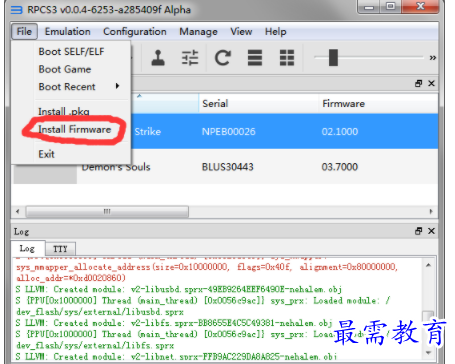
Task: Choose Install Firmware menu entry
Action: coord(74,129)
